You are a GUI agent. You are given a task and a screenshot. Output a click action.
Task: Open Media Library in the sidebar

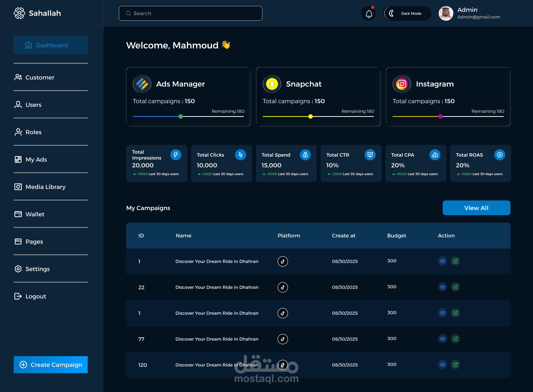[x=45, y=187]
